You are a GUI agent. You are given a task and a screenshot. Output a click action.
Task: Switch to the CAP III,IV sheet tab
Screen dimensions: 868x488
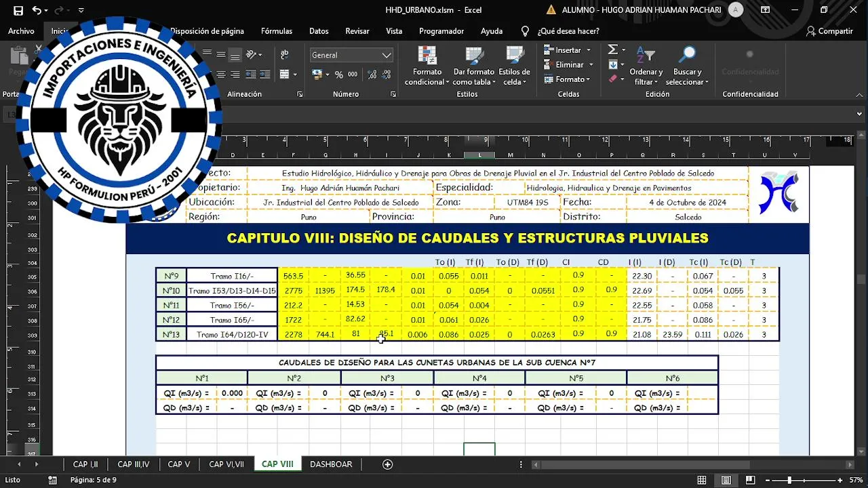(x=134, y=464)
